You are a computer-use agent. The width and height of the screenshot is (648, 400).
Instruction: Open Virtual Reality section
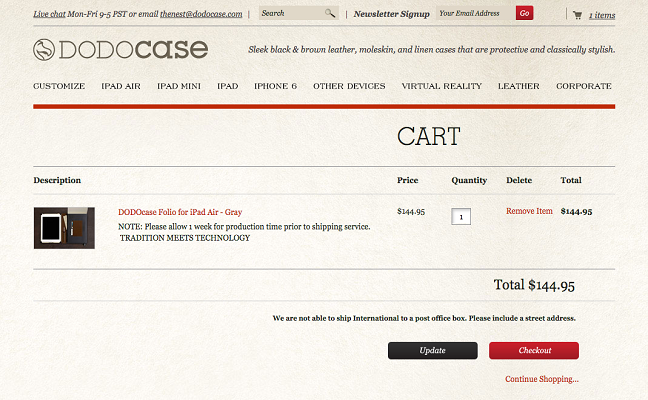pyautogui.click(x=441, y=86)
